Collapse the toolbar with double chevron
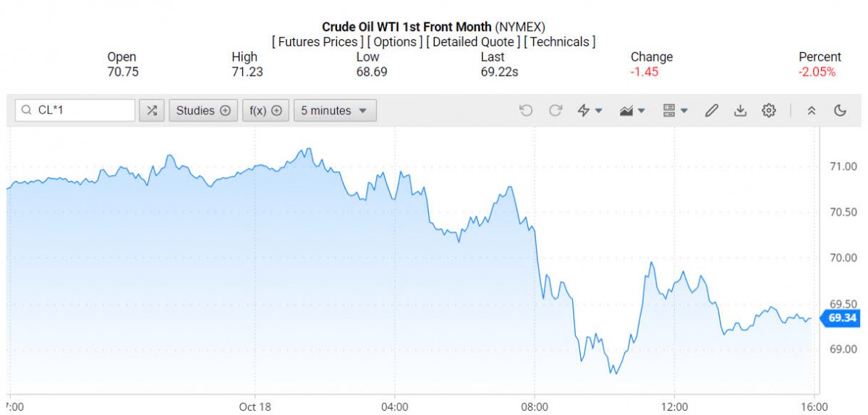The width and height of the screenshot is (868, 415). [812, 111]
